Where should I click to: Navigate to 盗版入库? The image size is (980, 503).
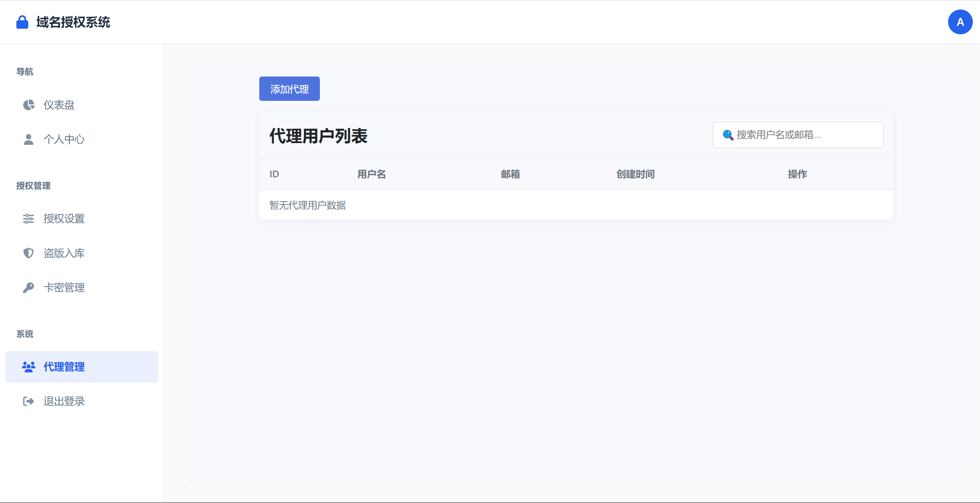click(x=64, y=253)
